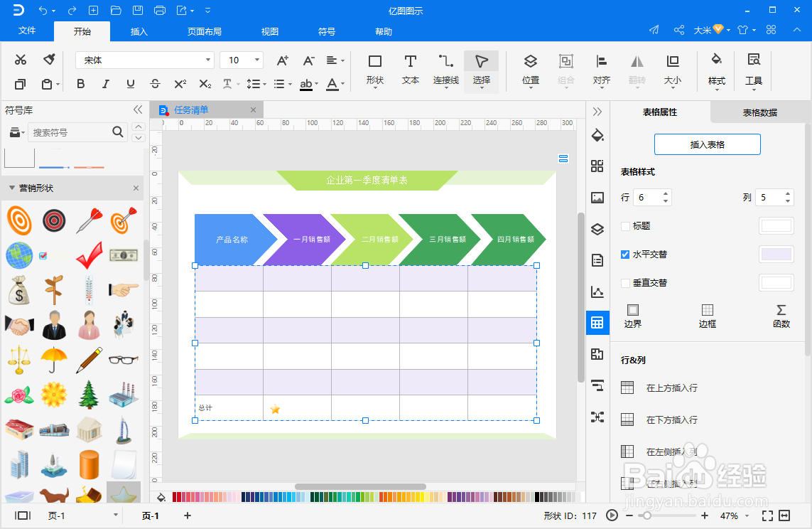Decrease font size with A- icon

point(308,60)
